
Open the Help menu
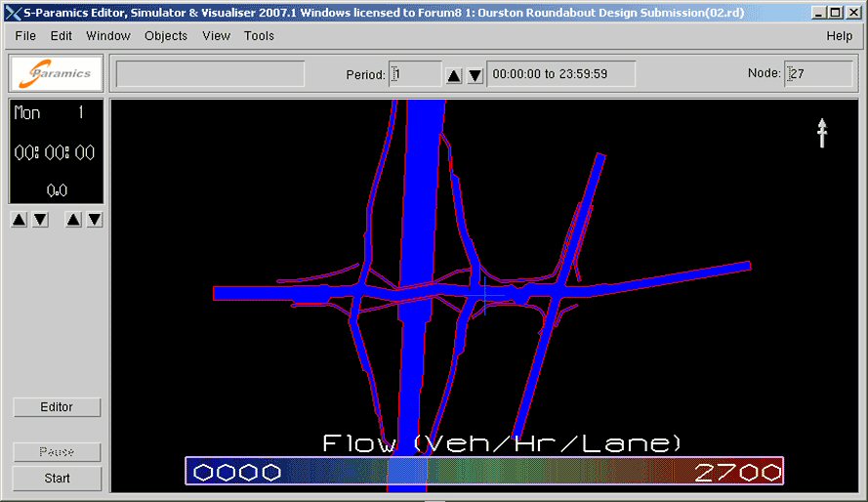coord(840,36)
